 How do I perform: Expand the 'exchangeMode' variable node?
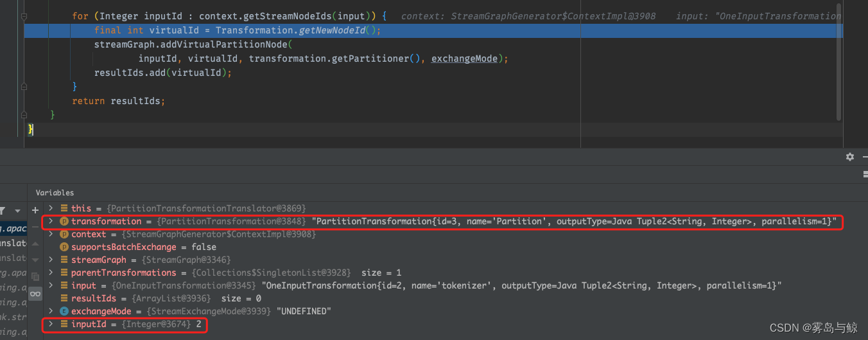point(51,311)
